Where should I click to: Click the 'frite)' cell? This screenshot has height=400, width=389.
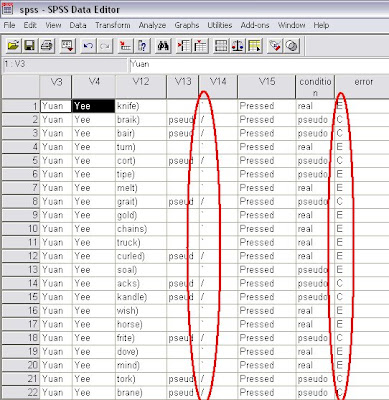[141, 338]
